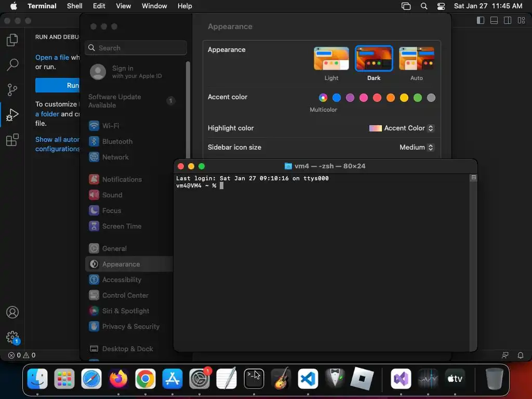Click Open a file link
Viewport: 532px width, 399px height.
pyautogui.click(x=52, y=57)
